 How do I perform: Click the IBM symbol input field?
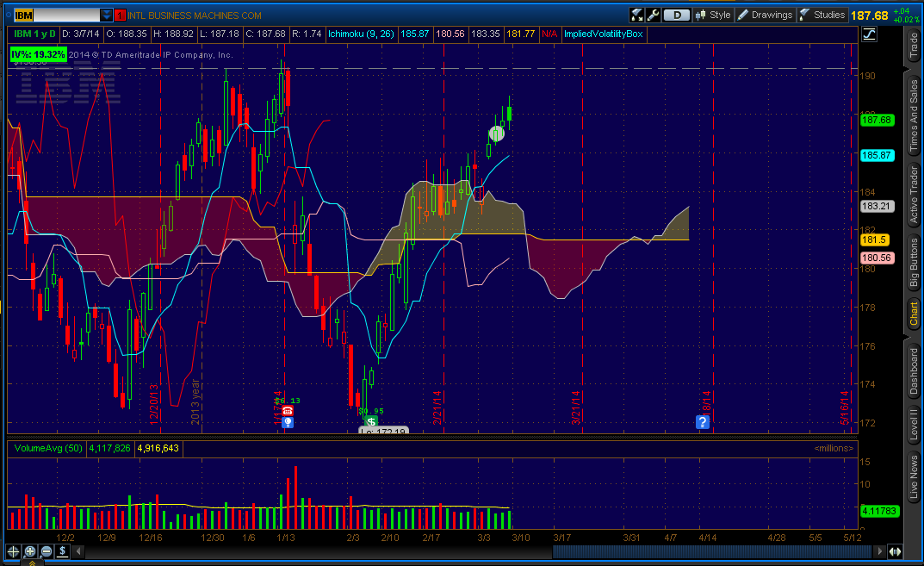tap(57, 16)
